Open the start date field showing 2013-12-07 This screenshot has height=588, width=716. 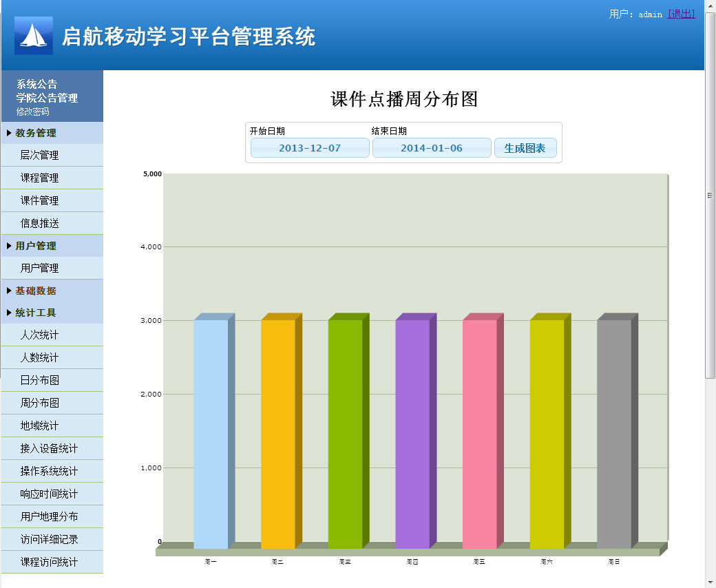tap(309, 147)
